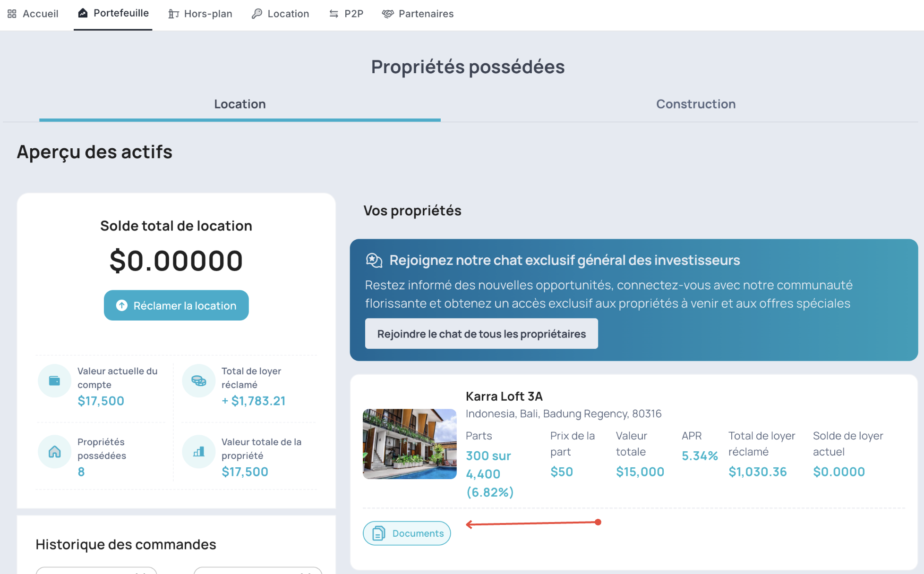Select the Location tab under Propriétés possédées
The image size is (924, 574).
240,104
